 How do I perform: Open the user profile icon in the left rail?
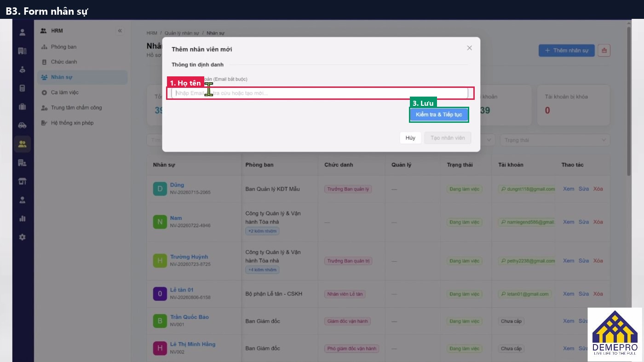click(22, 32)
